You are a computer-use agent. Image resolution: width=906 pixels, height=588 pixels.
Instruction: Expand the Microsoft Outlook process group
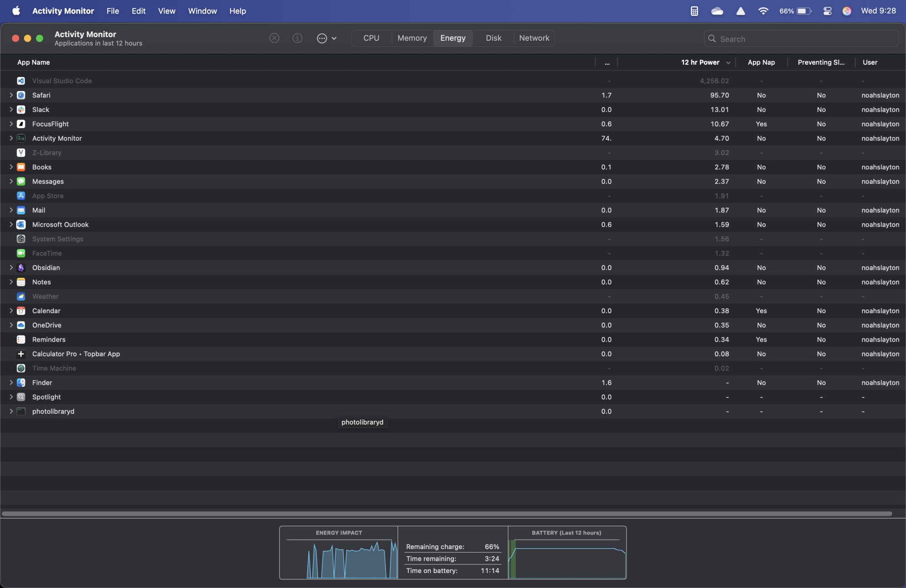click(x=11, y=225)
